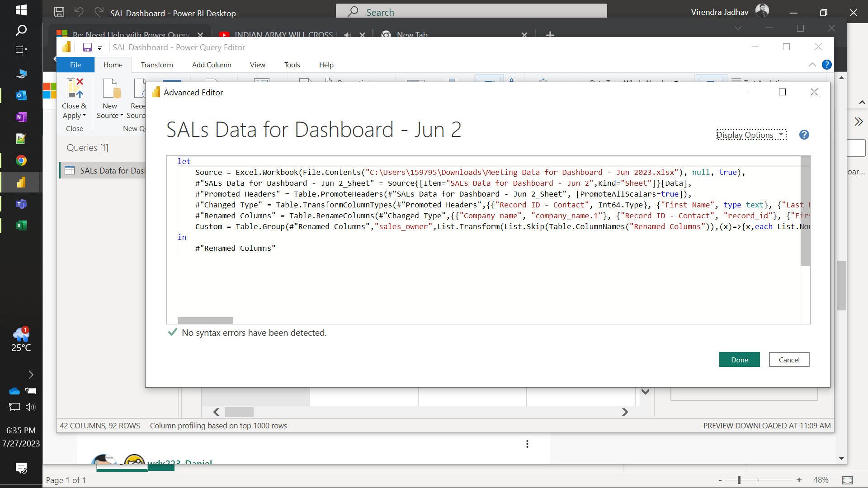Switch to the Add Column tab
Viewport: 868px width, 488px height.
tap(212, 65)
